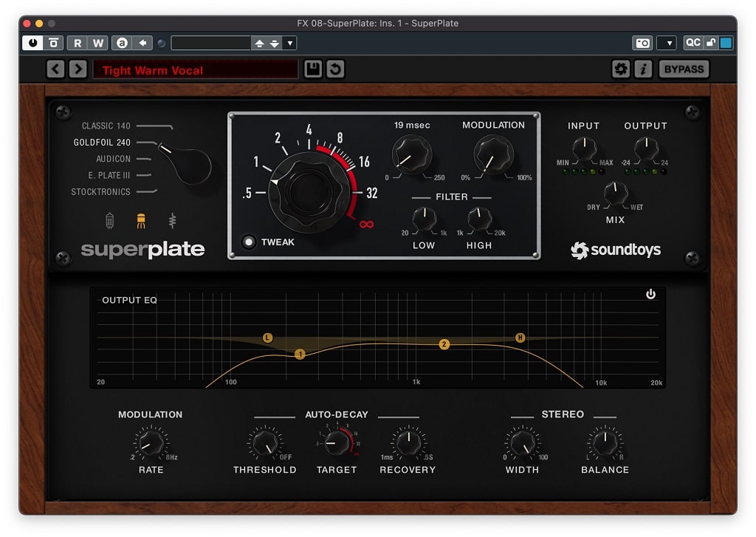This screenshot has height=537, width=756.
Task: Toggle the lock icon next to QC
Action: 711,42
